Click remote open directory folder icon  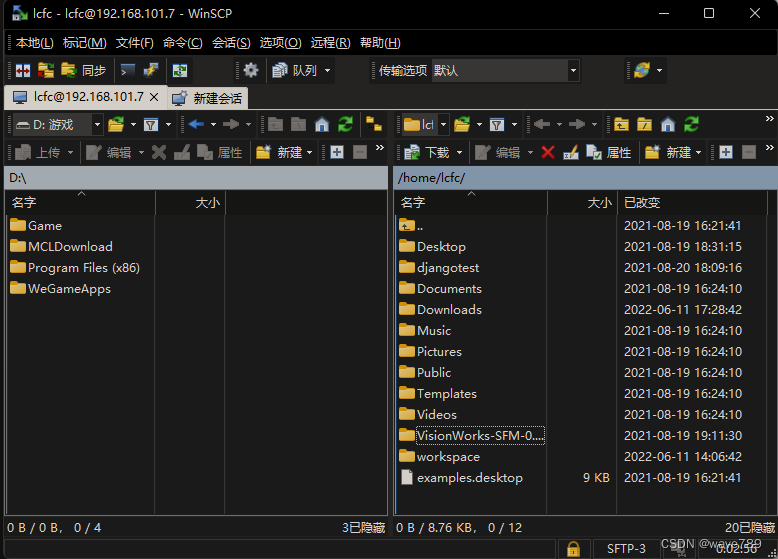pos(462,124)
